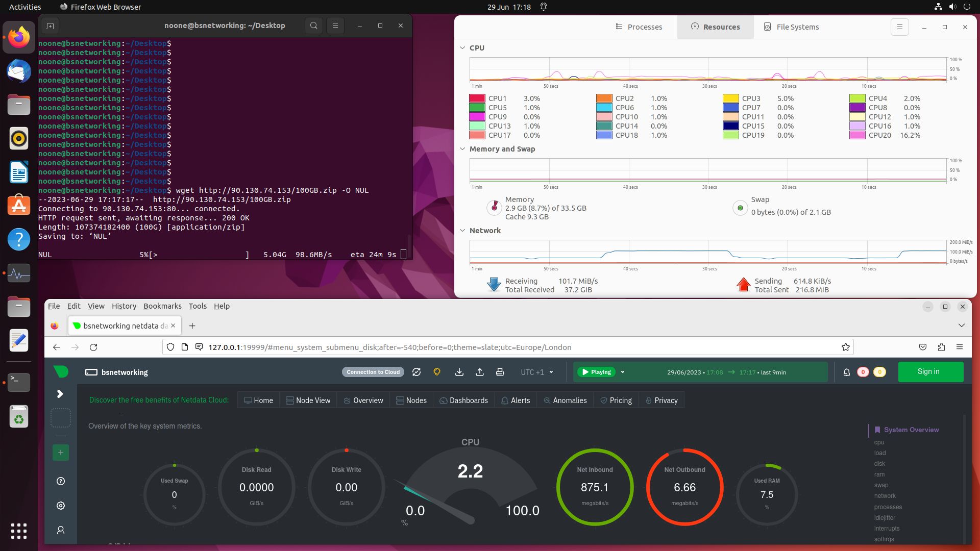Click the Netdata download snapshot icon

coord(459,372)
